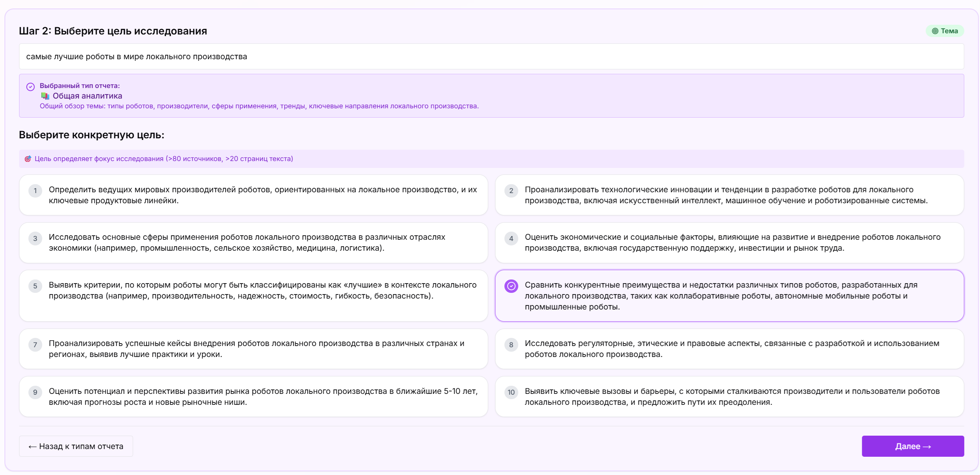Click the number 10 circle badge

(x=511, y=392)
